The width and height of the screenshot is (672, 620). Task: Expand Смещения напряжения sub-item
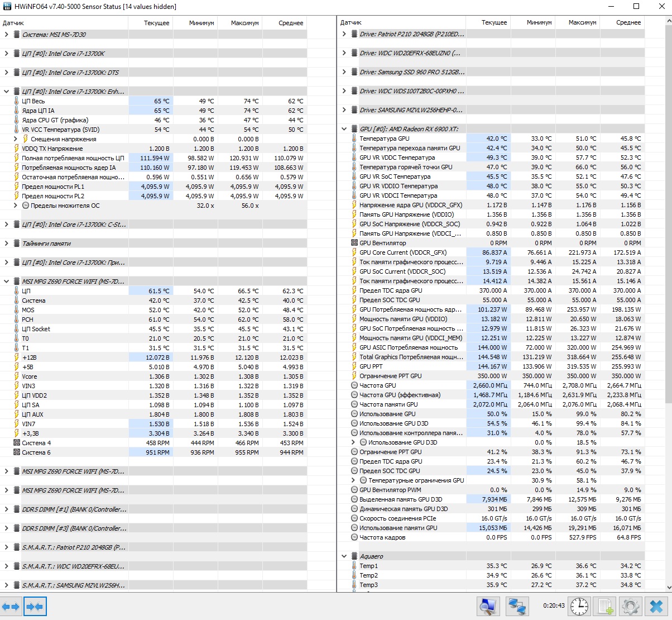pos(16,139)
